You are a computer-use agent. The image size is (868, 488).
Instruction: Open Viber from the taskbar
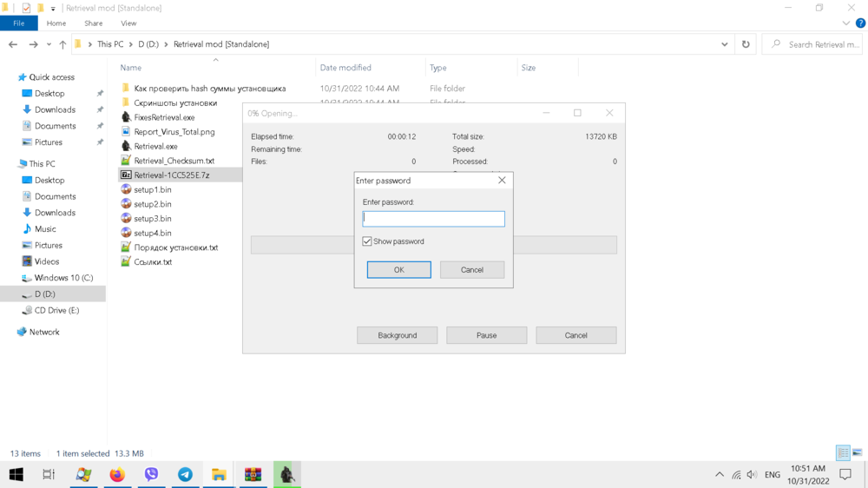[151, 474]
